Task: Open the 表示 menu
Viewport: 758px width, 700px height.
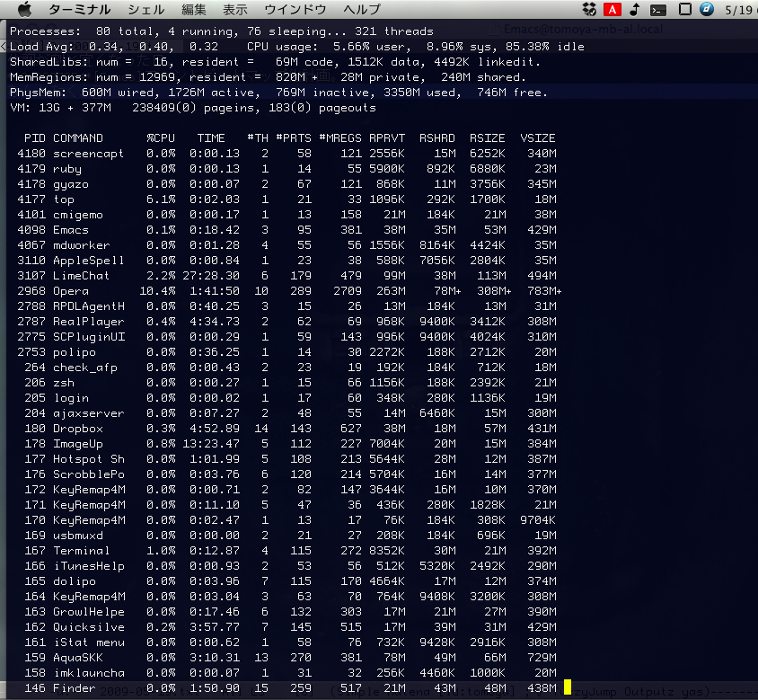Action: pos(235,9)
